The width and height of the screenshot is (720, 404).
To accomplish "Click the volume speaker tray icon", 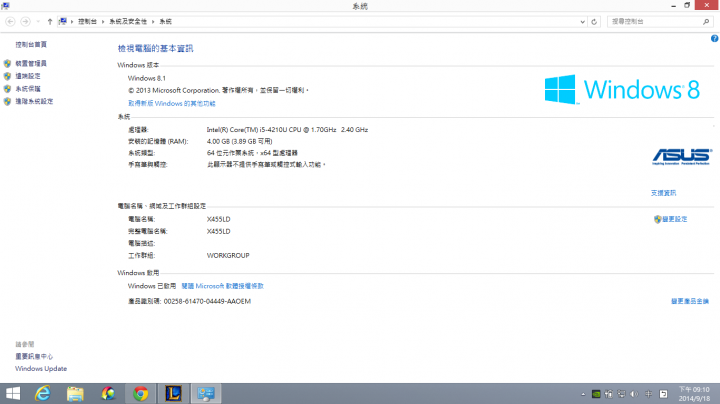I will [634, 394].
